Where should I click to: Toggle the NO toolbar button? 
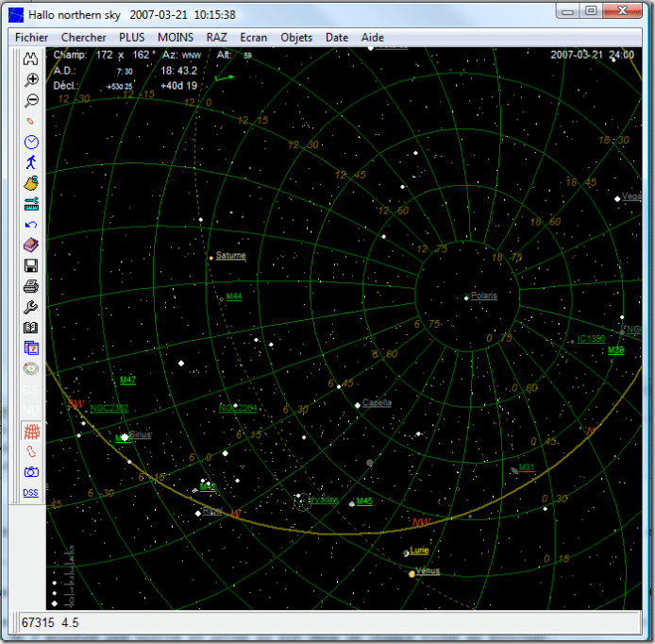tap(31, 411)
